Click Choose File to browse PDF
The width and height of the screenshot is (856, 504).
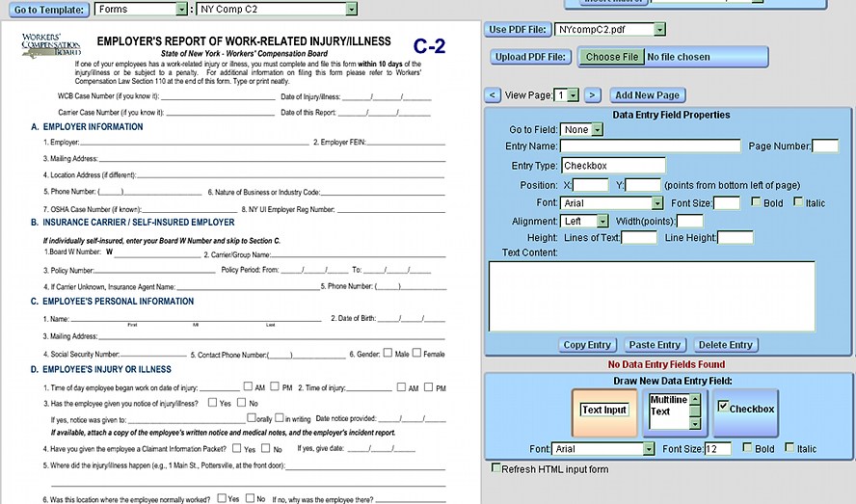pyautogui.click(x=611, y=57)
